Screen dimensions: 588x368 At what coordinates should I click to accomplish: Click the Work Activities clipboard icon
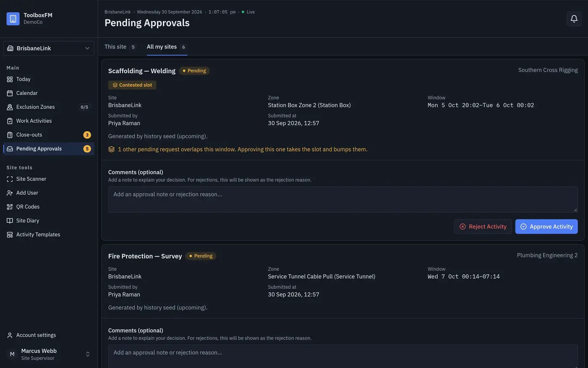tap(10, 121)
